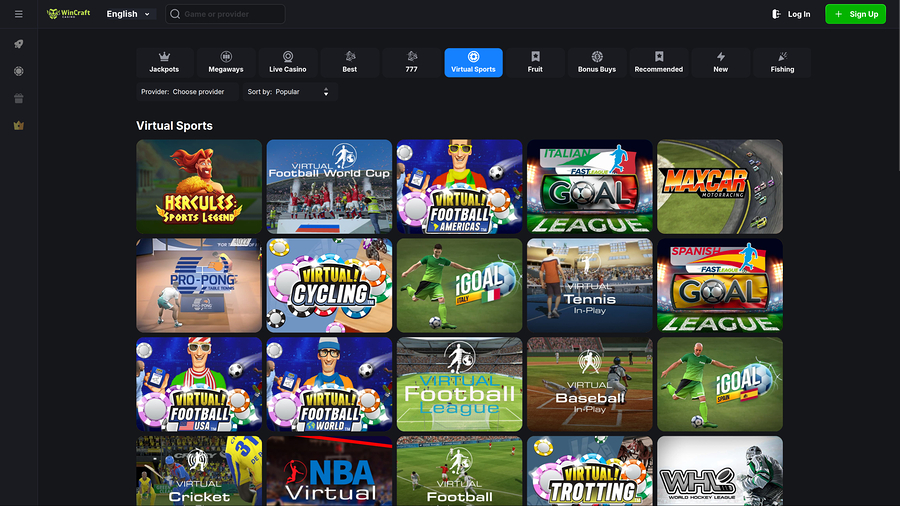Open Virtual Baseball In-Play game
This screenshot has width=900, height=506.
coord(590,384)
